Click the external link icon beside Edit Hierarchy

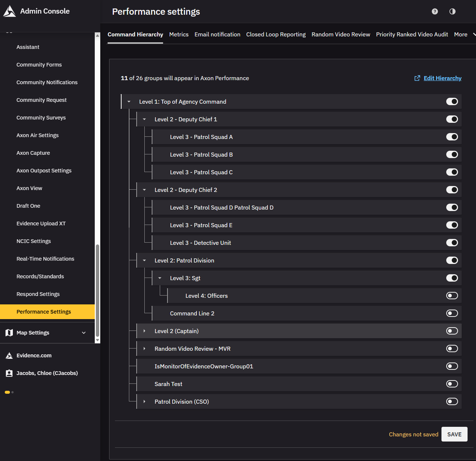click(x=417, y=78)
